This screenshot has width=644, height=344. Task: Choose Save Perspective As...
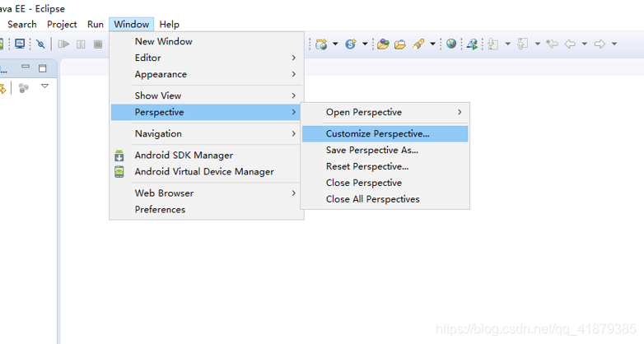coord(385,151)
